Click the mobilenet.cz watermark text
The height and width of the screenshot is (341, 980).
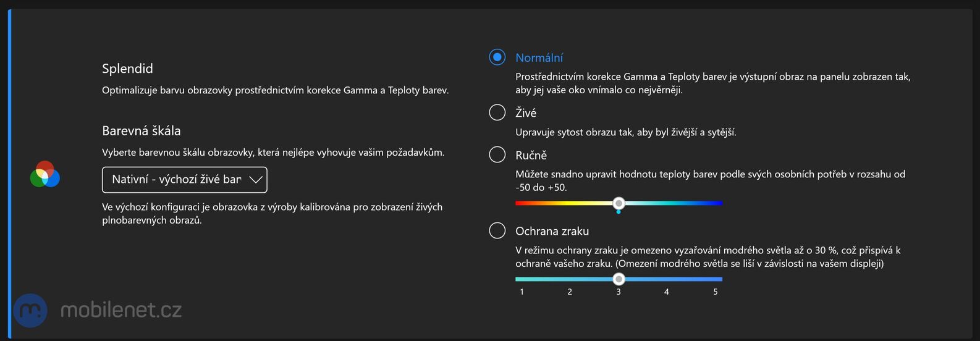tap(121, 310)
